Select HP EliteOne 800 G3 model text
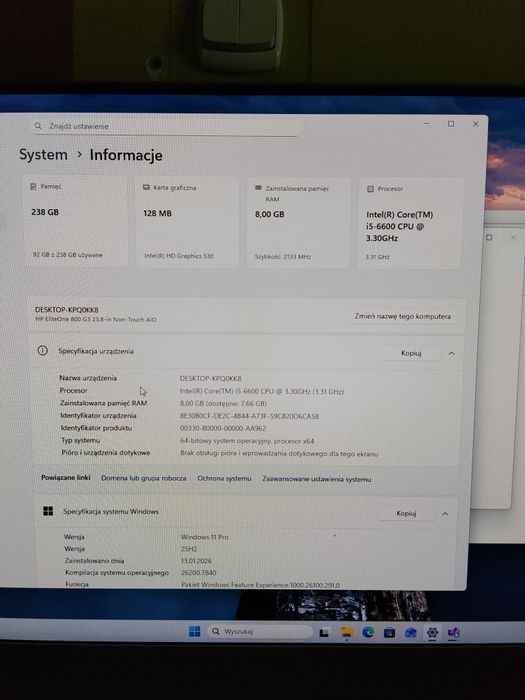Screen dimensions: 525x700 96,320
